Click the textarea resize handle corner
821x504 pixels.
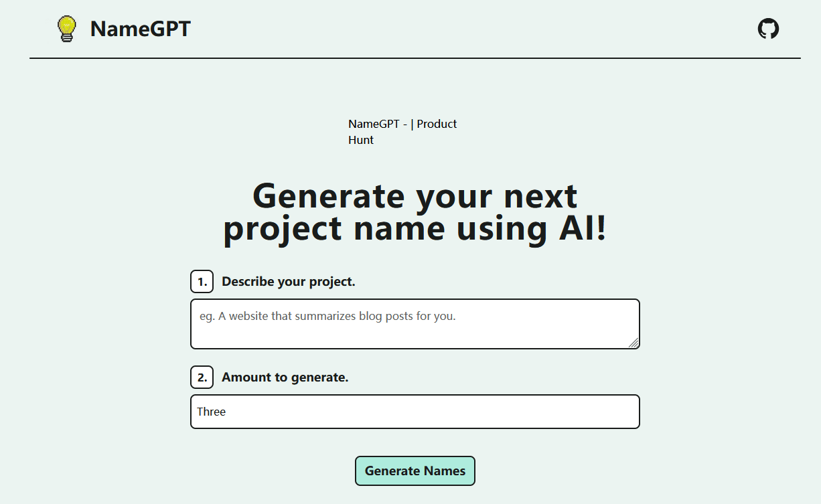633,343
